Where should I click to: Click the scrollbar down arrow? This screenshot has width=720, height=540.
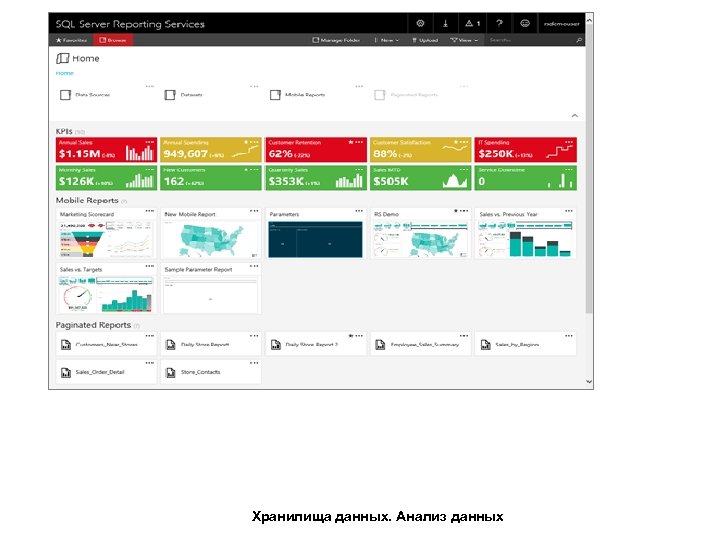tap(589, 382)
